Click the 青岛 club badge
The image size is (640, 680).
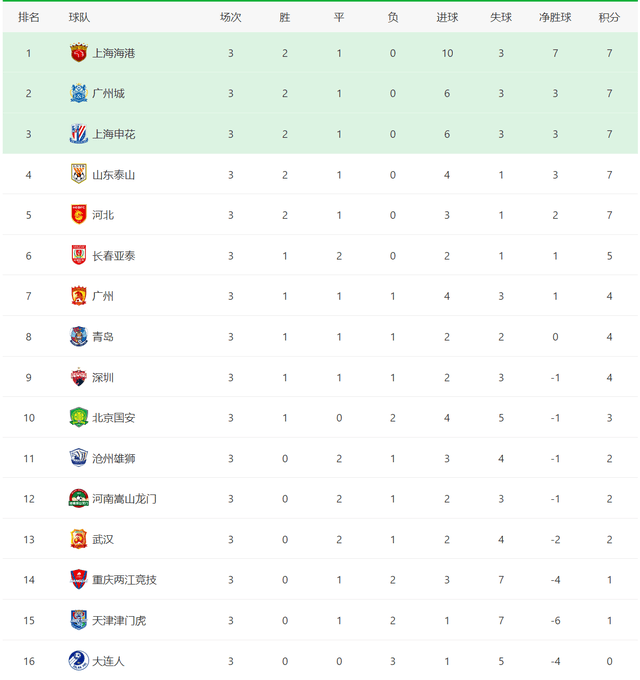click(x=78, y=337)
